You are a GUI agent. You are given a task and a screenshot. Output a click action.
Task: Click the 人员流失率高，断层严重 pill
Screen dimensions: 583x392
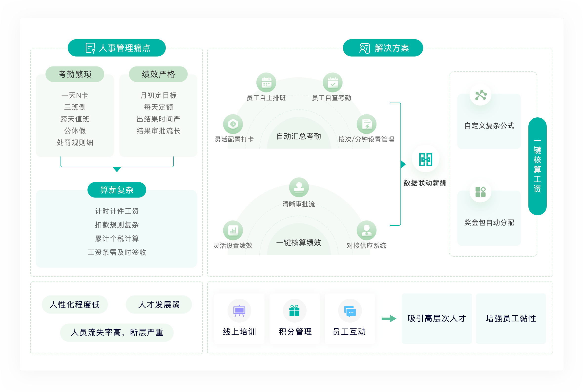coord(117,332)
